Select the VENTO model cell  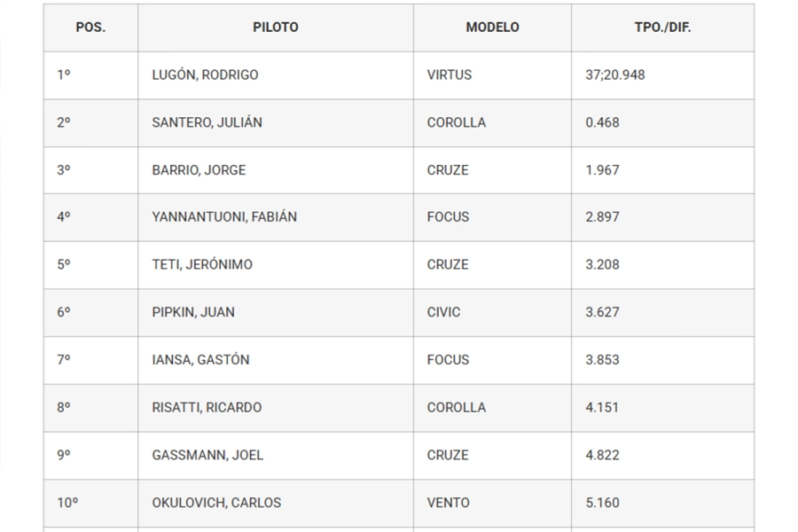448,503
